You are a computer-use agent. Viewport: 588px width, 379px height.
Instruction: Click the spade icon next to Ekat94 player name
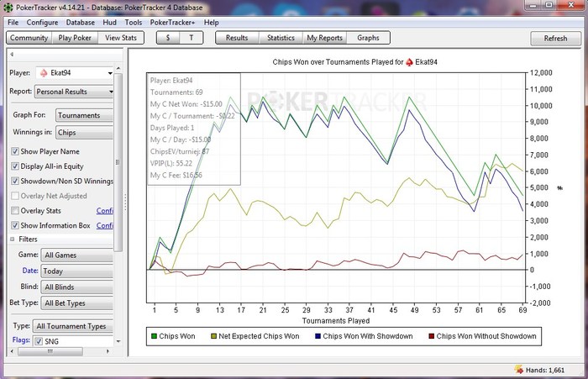(44, 73)
